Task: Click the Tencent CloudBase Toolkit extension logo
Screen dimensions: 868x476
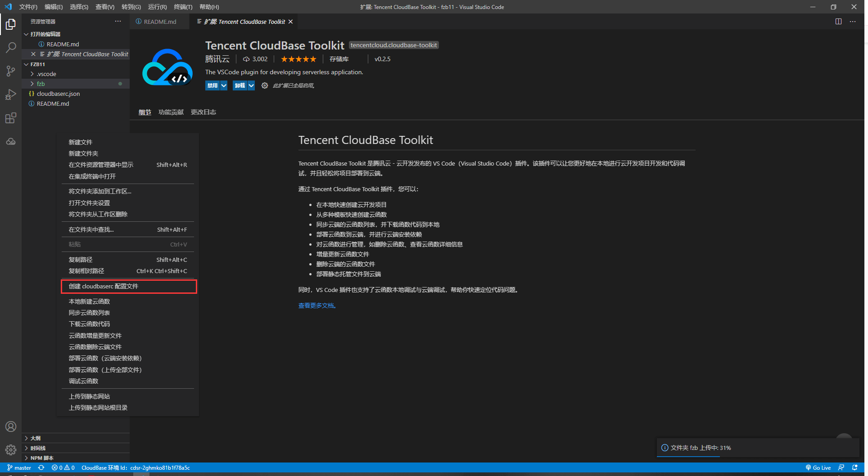Action: [x=167, y=67]
